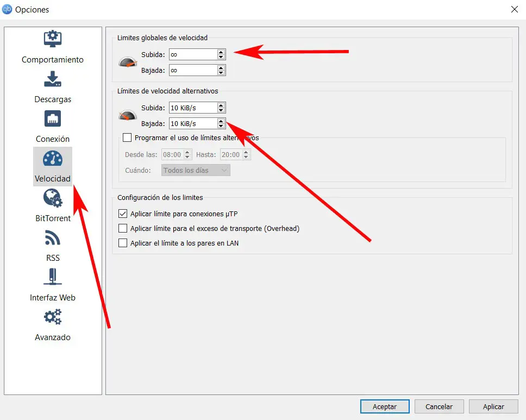The height and width of the screenshot is (420, 526).
Task: Switch to the Conexión section label
Action: click(x=53, y=139)
